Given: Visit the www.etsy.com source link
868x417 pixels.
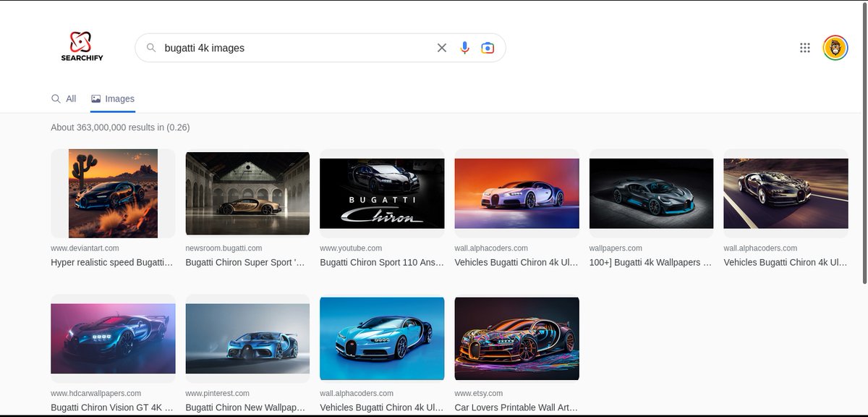Looking at the screenshot, I should (478, 393).
